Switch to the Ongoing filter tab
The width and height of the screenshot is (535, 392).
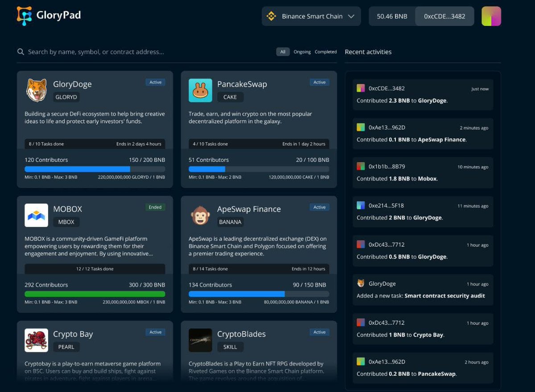coord(302,52)
